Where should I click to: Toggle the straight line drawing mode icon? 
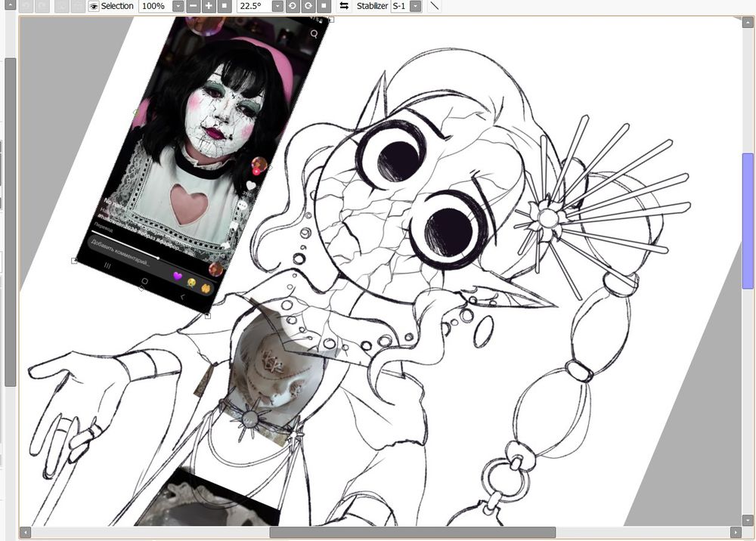click(x=435, y=6)
